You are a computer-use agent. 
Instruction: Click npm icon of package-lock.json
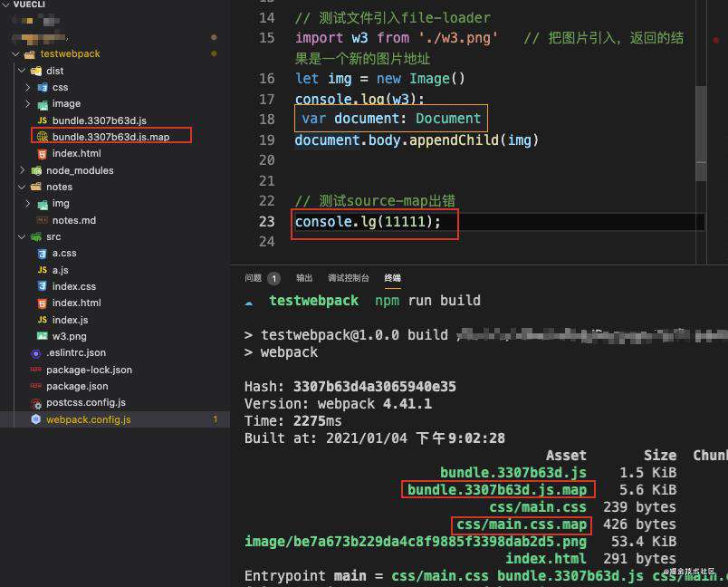(x=36, y=370)
